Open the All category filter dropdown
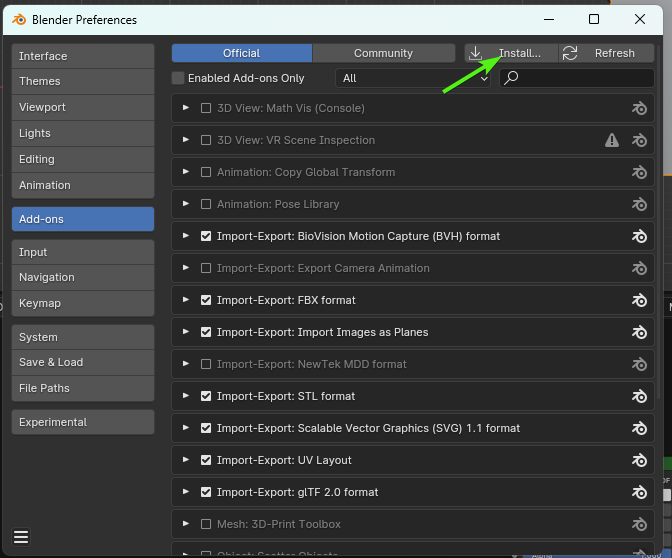The image size is (672, 558). click(413, 78)
